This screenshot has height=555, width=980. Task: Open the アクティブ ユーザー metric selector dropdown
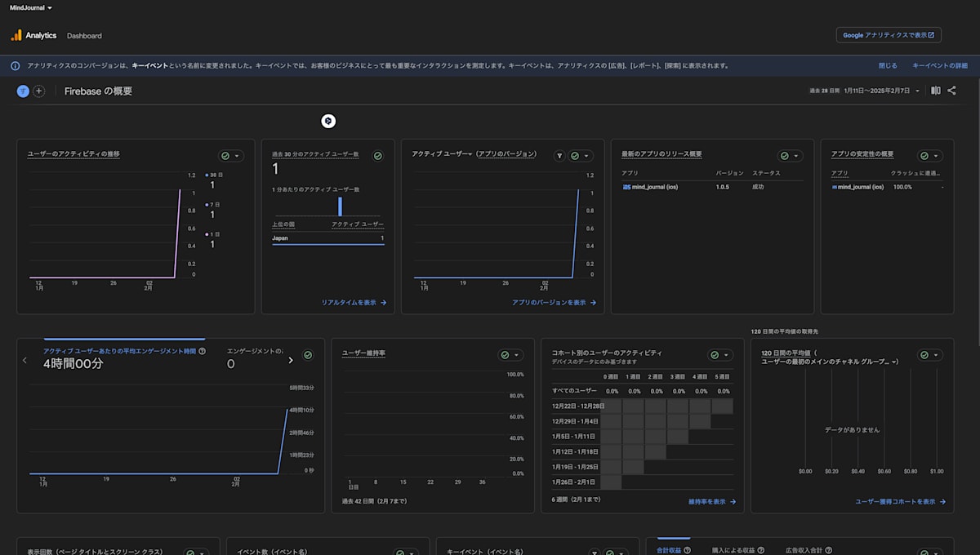(x=443, y=153)
